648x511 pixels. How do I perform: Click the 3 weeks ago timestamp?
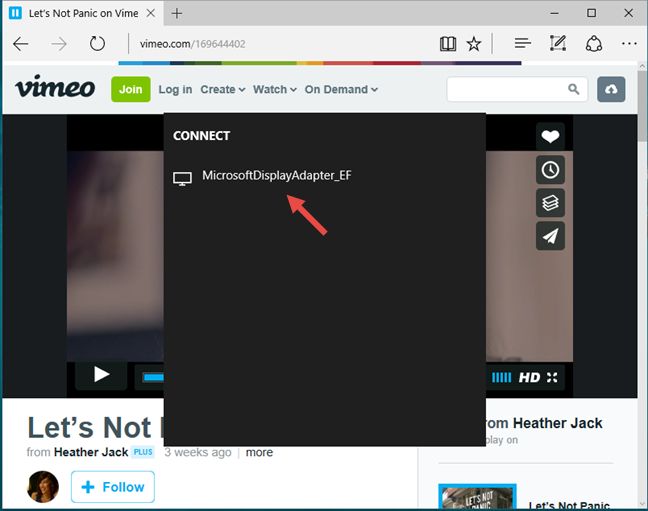pyautogui.click(x=198, y=452)
